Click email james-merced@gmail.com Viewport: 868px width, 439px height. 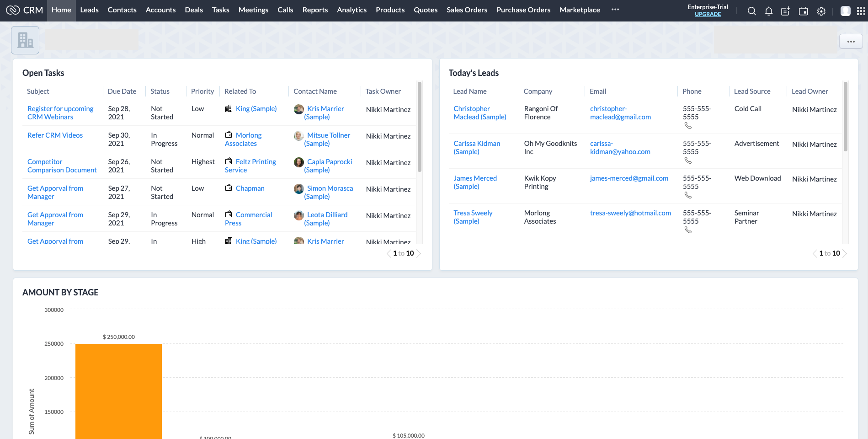click(629, 178)
